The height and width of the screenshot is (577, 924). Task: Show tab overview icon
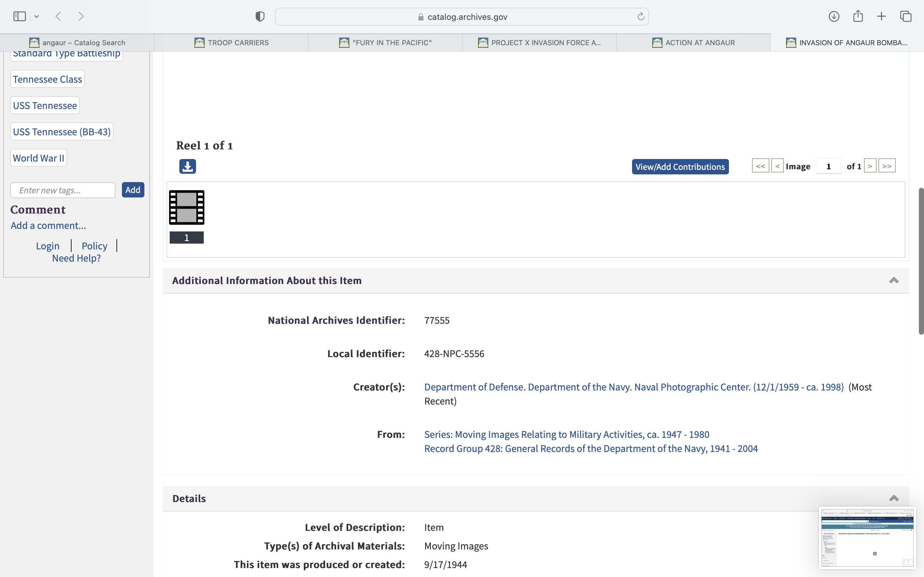click(x=906, y=16)
